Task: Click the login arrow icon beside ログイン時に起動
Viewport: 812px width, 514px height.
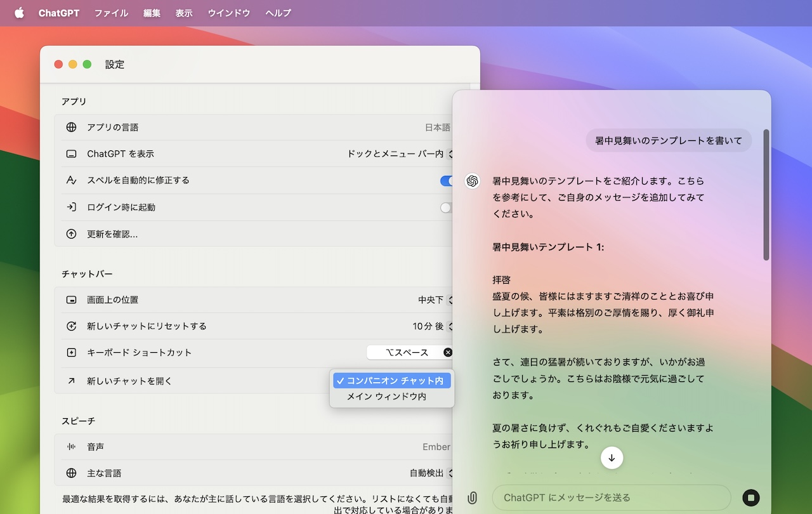Action: (71, 207)
